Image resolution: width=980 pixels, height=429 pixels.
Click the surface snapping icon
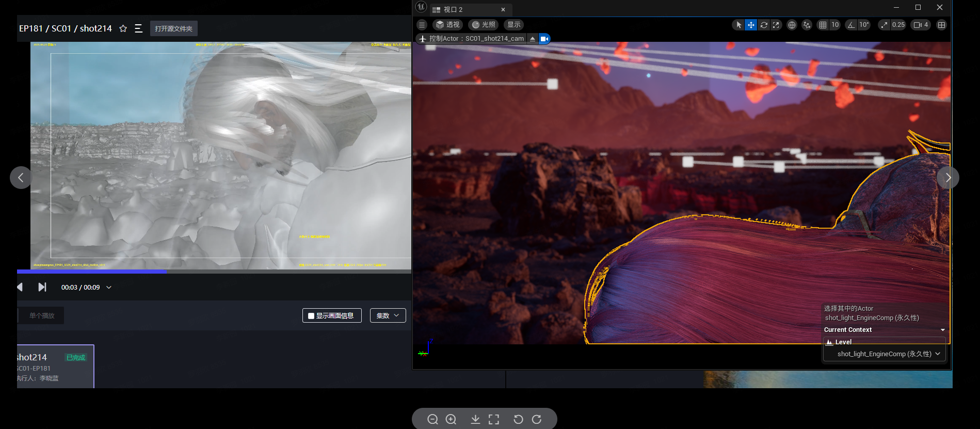coord(807,25)
